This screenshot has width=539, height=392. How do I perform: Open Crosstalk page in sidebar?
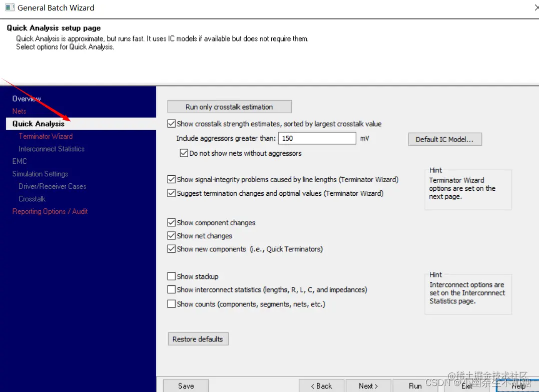pos(32,199)
